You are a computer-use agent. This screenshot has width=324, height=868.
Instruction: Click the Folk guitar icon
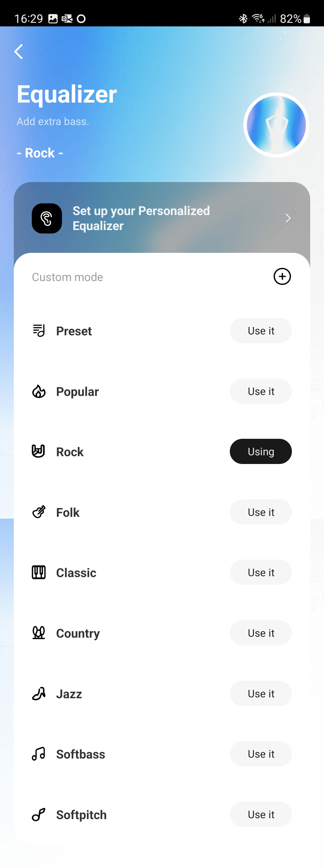[38, 512]
